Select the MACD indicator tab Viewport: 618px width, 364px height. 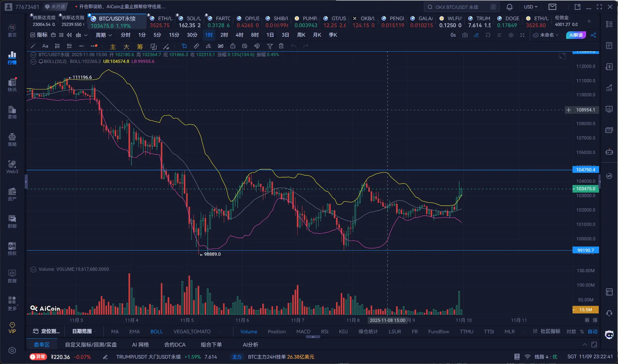(303, 331)
